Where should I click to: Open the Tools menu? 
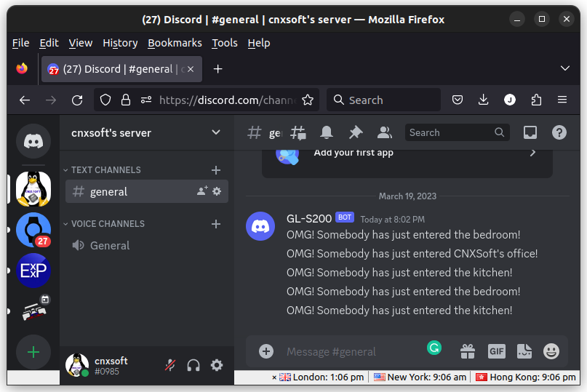point(225,43)
